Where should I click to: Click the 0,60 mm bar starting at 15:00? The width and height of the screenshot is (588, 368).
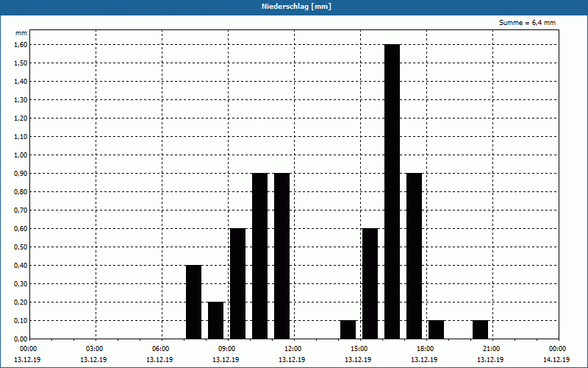370,283
